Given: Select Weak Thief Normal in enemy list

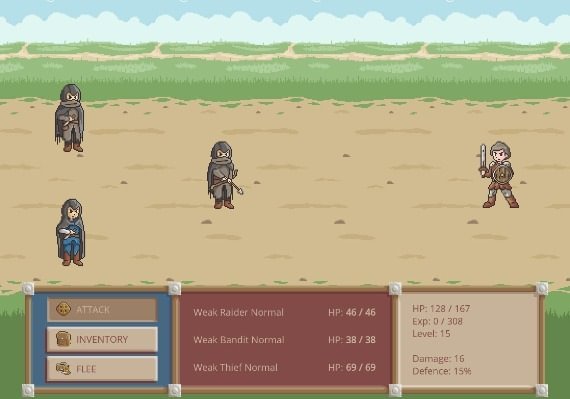Looking at the screenshot, I should tap(236, 367).
